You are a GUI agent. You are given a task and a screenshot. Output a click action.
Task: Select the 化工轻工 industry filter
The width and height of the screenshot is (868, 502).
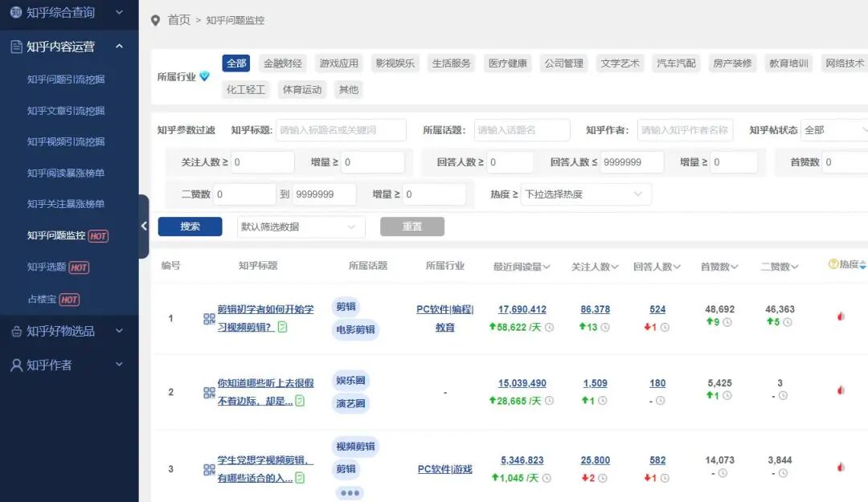click(246, 90)
